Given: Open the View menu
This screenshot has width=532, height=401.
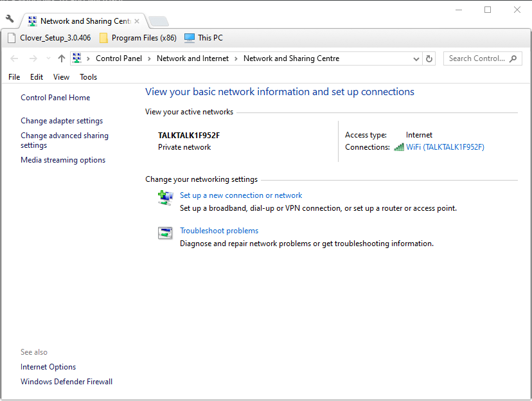Looking at the screenshot, I should pos(62,77).
